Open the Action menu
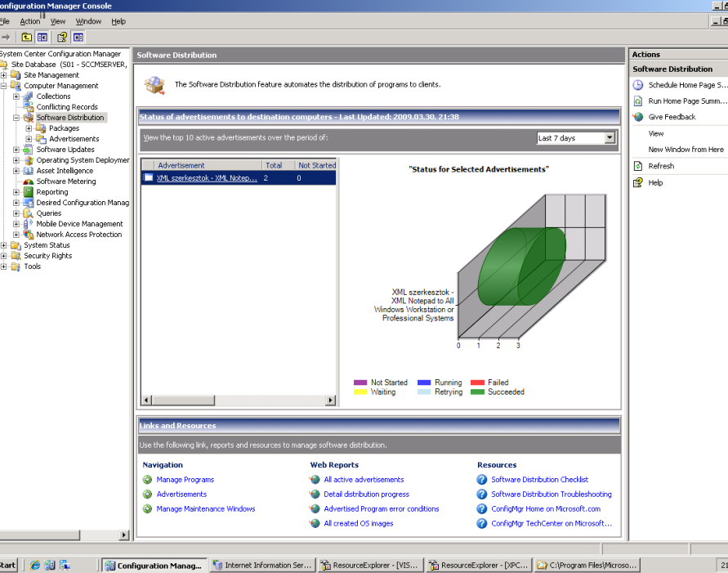Screen dimensions: 728x573 pos(29,21)
